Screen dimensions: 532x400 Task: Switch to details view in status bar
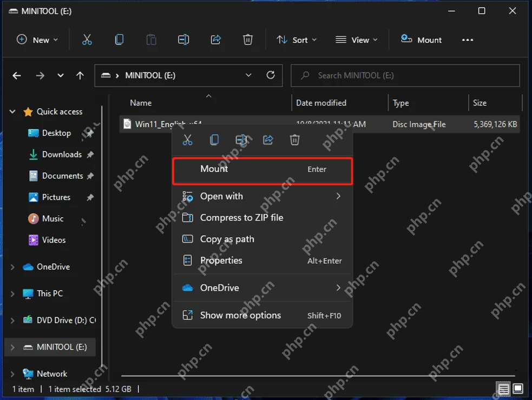point(503,389)
